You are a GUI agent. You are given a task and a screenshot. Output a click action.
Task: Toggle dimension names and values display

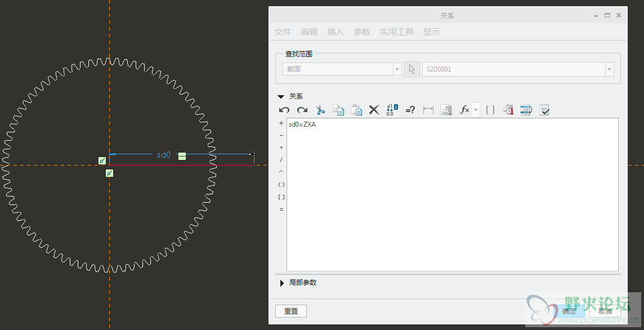click(x=392, y=110)
